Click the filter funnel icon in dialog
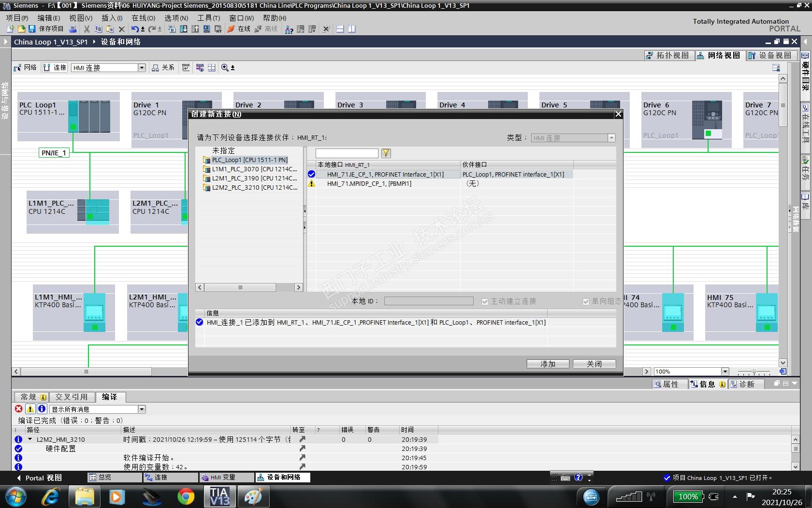 (386, 153)
